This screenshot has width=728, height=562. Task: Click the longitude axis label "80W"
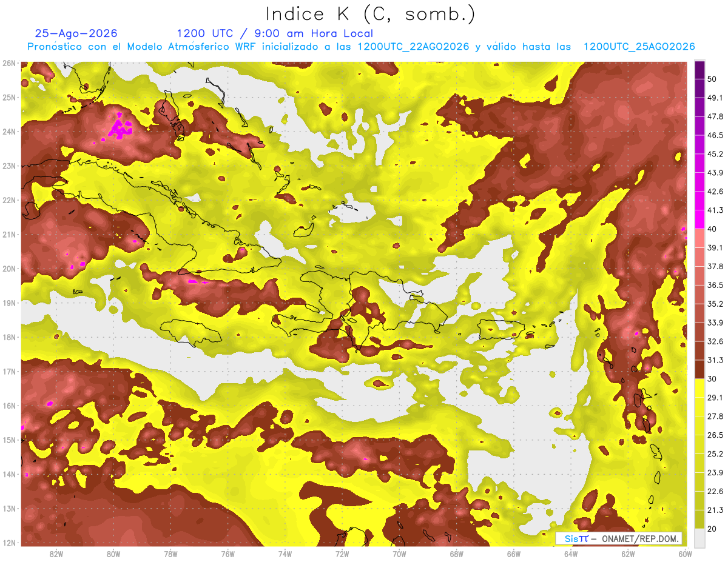click(113, 554)
